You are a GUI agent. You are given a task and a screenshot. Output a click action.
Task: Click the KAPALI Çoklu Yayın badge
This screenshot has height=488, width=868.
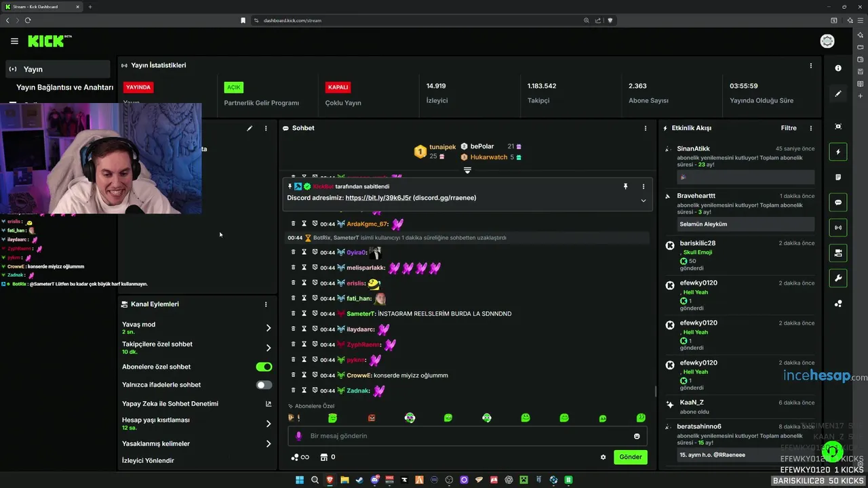click(338, 87)
